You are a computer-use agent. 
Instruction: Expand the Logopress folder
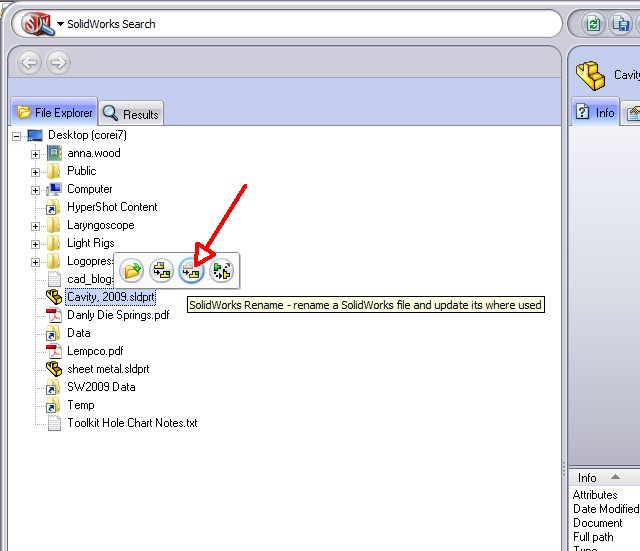[x=36, y=262]
